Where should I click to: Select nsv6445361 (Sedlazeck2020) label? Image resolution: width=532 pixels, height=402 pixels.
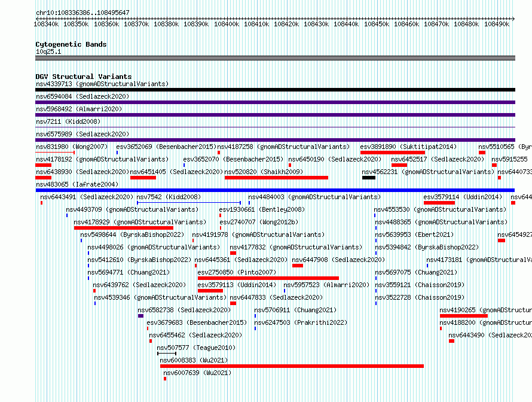241,260
